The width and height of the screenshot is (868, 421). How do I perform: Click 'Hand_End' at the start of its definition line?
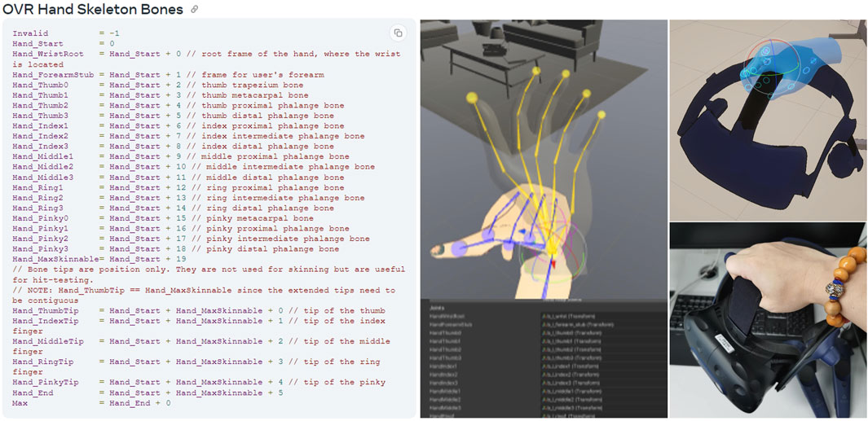coord(33,392)
